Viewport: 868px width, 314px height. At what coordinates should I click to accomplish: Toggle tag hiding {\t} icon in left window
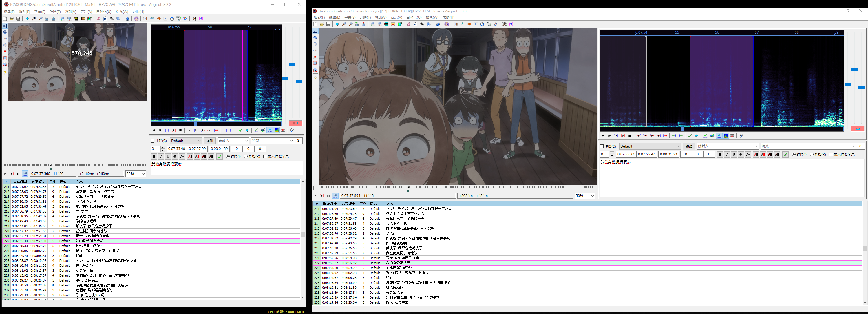click(201, 19)
